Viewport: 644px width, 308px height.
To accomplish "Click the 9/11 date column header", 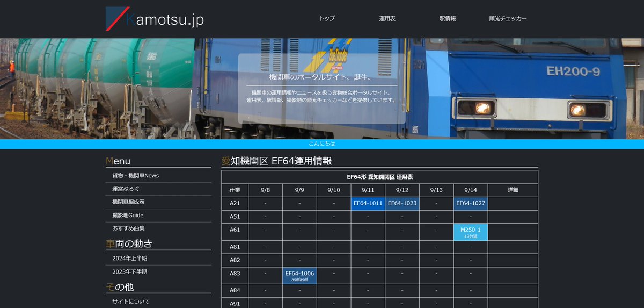I will tap(368, 190).
